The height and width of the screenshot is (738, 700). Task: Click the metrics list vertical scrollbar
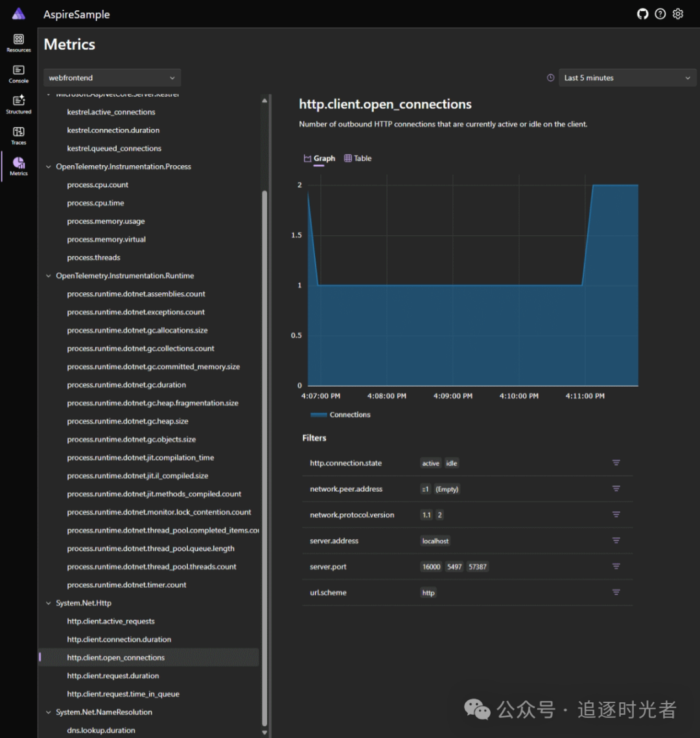click(x=264, y=454)
